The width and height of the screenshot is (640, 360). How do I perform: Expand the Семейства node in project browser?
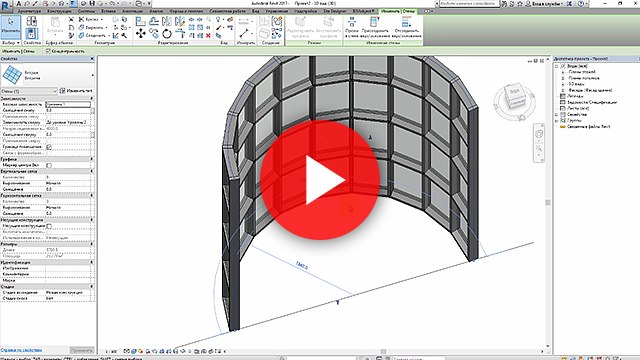pyautogui.click(x=556, y=115)
